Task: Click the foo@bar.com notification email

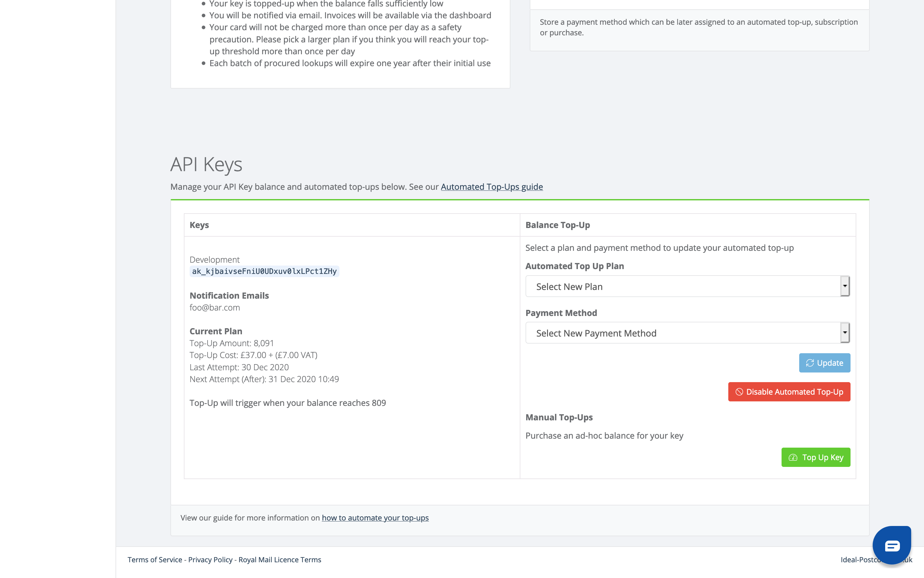Action: click(215, 308)
